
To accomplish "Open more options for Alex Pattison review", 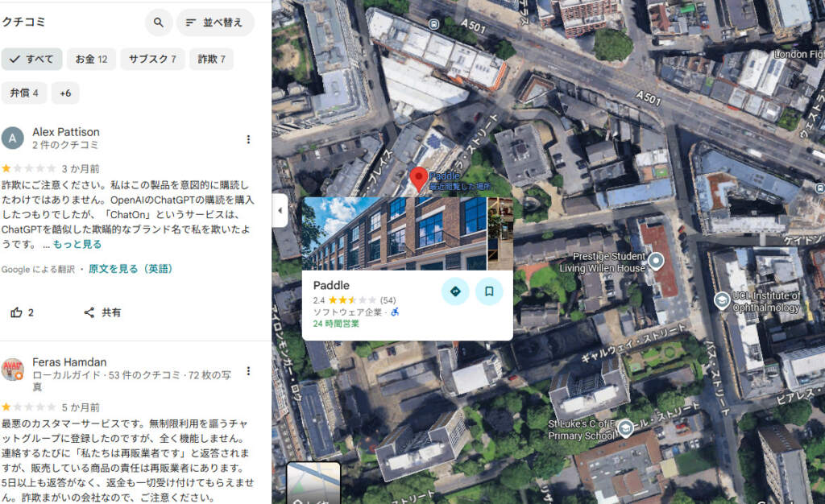I will 248,139.
